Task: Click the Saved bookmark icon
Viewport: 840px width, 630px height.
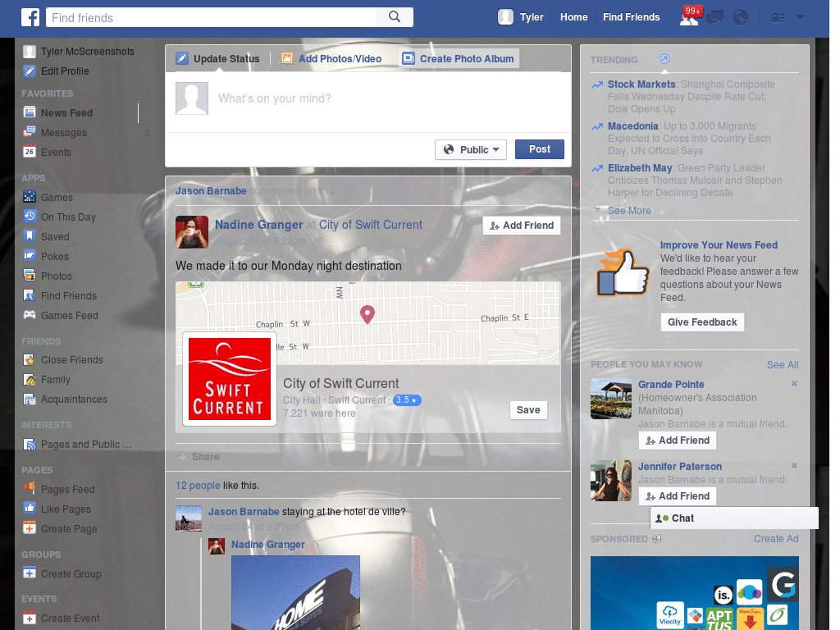Action: [x=30, y=236]
